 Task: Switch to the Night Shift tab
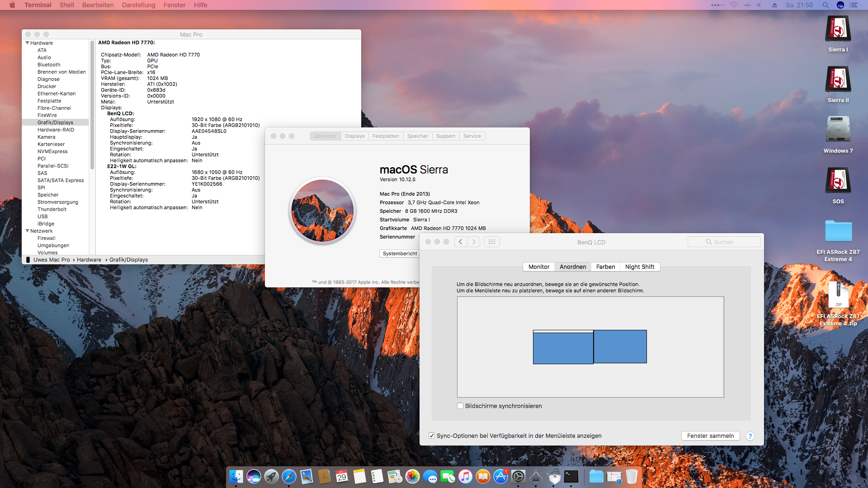[x=639, y=267]
